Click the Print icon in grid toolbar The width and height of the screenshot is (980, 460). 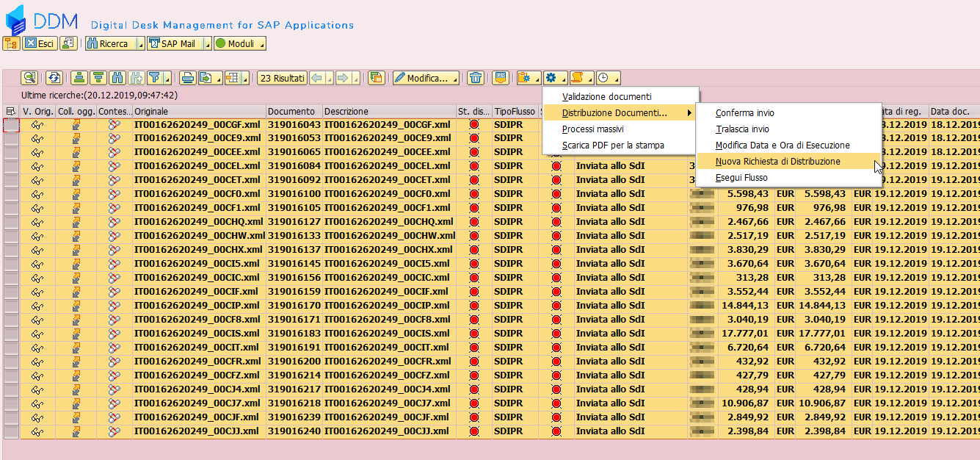point(188,78)
